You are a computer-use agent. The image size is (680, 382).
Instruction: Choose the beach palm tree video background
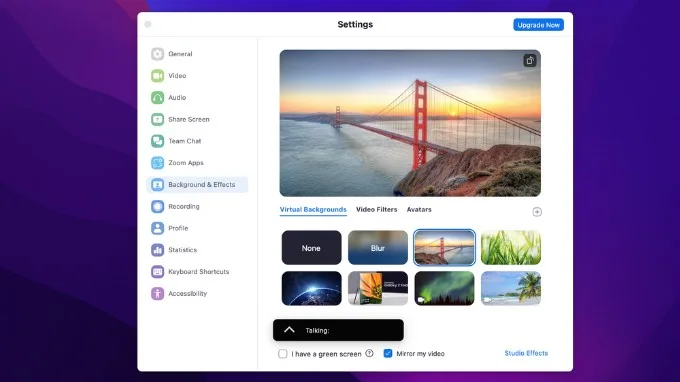[x=511, y=288]
